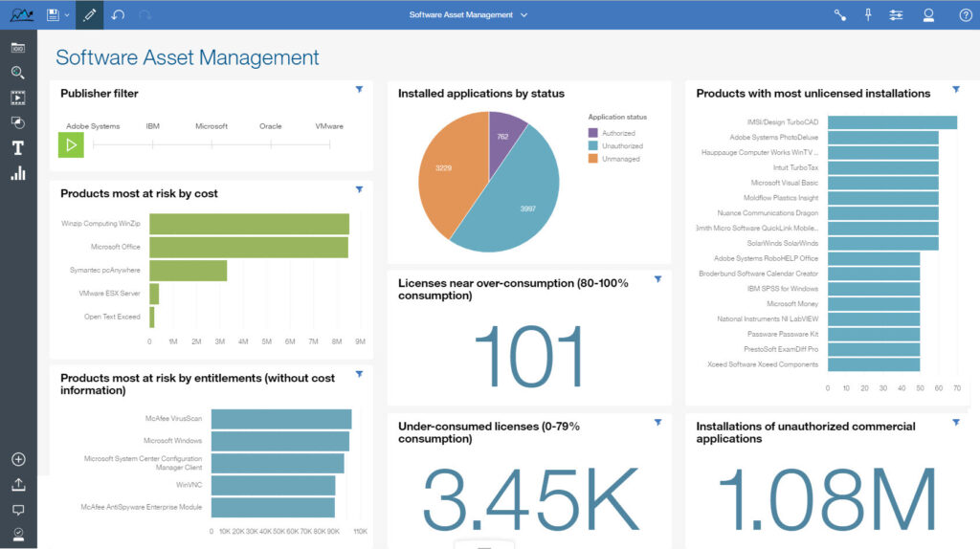Image resolution: width=980 pixels, height=549 pixels.
Task: Click the IBM publisher label
Action: 153,126
